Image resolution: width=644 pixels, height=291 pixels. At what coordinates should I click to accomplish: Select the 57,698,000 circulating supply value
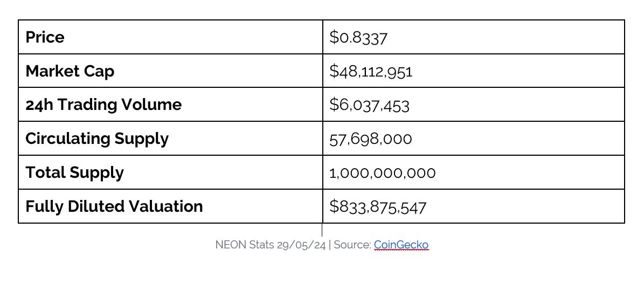tap(370, 138)
